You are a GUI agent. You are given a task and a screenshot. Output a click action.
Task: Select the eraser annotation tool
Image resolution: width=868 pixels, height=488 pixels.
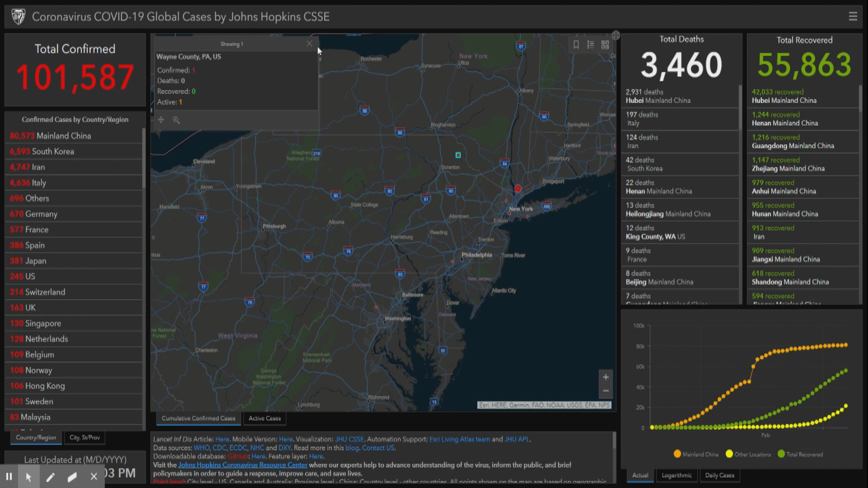point(72,476)
